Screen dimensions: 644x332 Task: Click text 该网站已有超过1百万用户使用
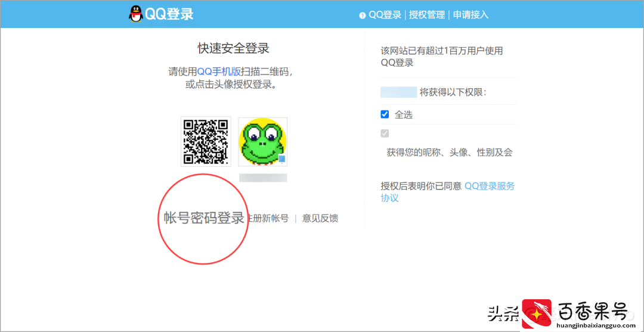(442, 51)
